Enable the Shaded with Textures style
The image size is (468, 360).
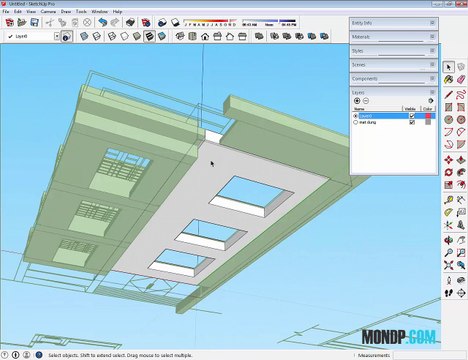149,36
